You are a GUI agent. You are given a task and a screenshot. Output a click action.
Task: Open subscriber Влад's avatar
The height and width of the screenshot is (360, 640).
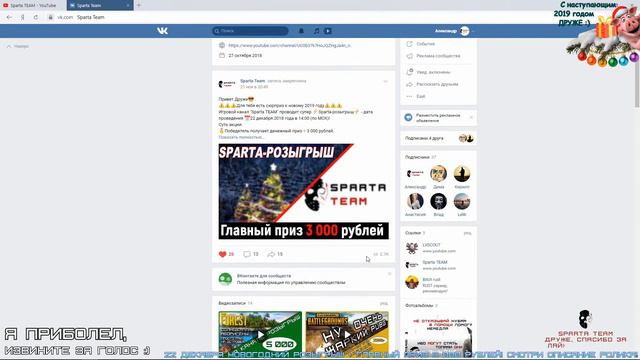pyautogui.click(x=438, y=201)
